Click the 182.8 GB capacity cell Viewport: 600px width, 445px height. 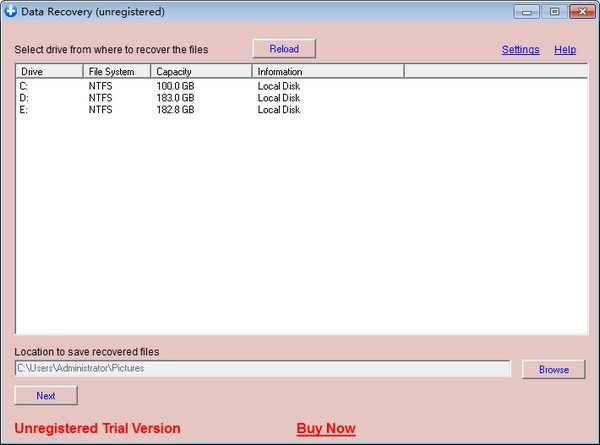coord(175,110)
